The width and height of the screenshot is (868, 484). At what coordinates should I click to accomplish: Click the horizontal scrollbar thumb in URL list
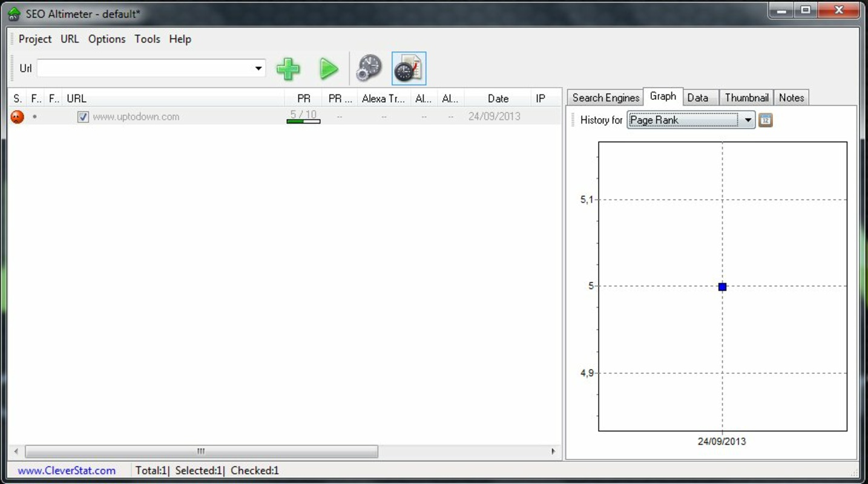(202, 451)
